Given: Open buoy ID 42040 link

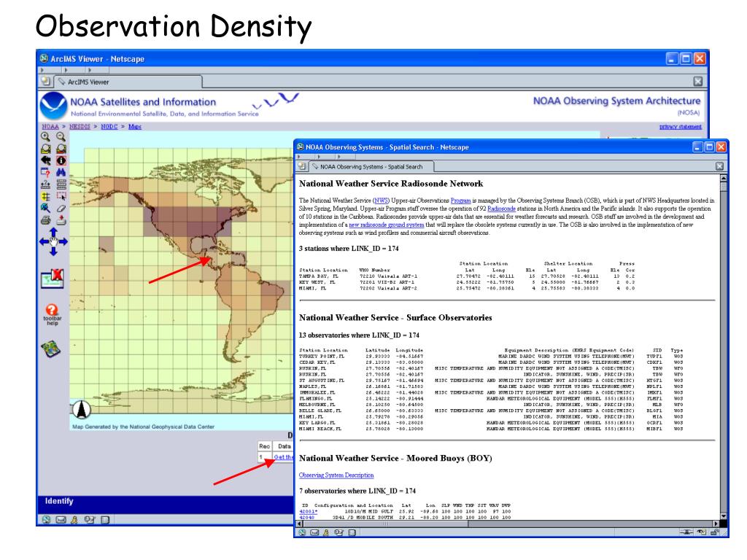Looking at the screenshot, I should (x=307, y=517).
